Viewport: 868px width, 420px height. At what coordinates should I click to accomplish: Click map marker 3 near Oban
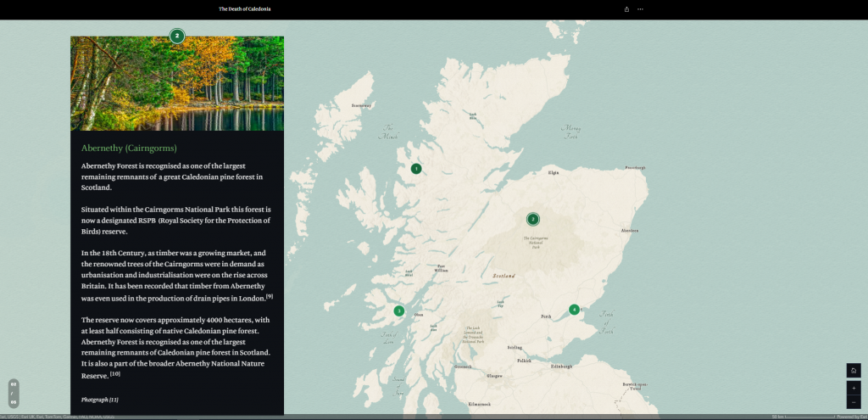coord(399,311)
